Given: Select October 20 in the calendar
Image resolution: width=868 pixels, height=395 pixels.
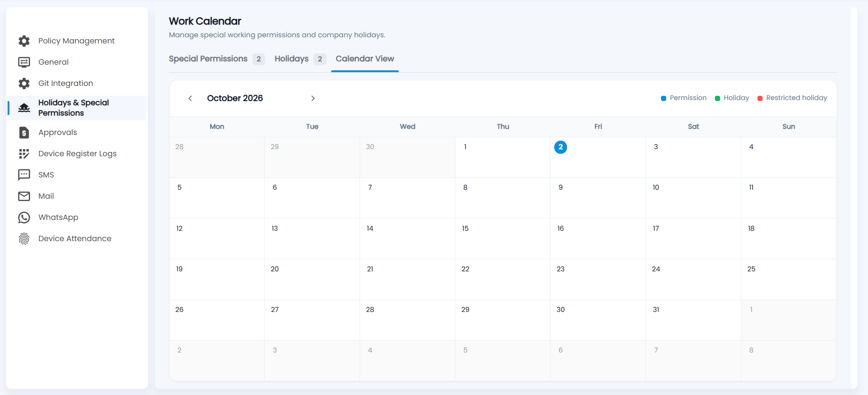Looking at the screenshot, I should 312,279.
